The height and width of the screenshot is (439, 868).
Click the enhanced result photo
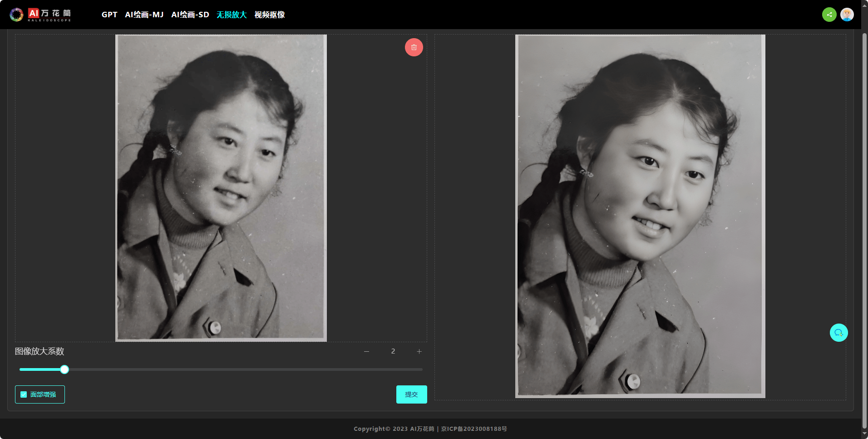pos(640,216)
